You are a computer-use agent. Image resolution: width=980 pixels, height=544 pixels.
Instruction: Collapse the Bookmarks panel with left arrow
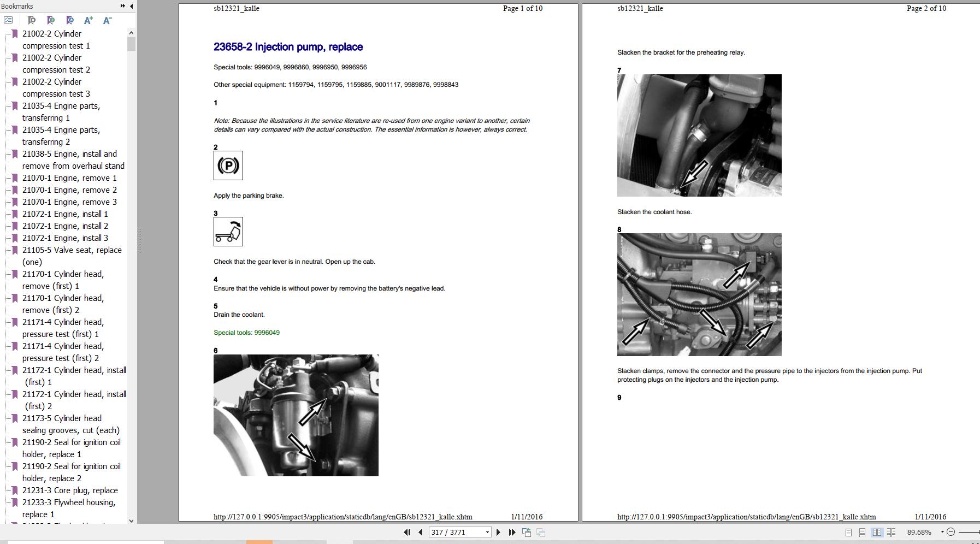131,6
